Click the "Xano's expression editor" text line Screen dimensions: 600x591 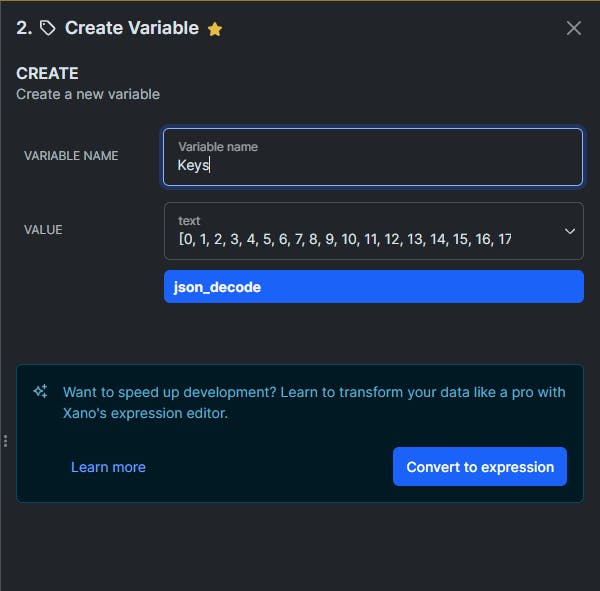(145, 413)
